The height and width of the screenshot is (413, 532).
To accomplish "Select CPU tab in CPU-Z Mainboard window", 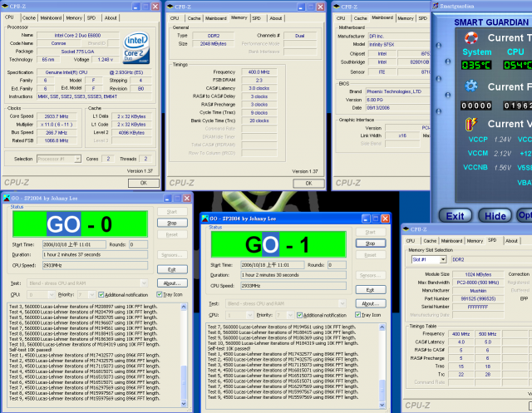I will (x=341, y=18).
